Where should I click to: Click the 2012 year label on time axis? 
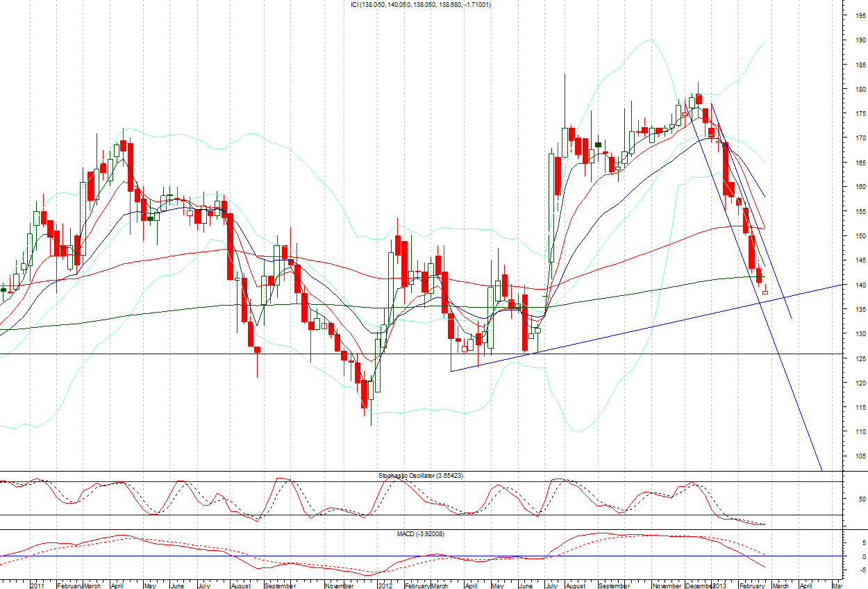[385, 585]
